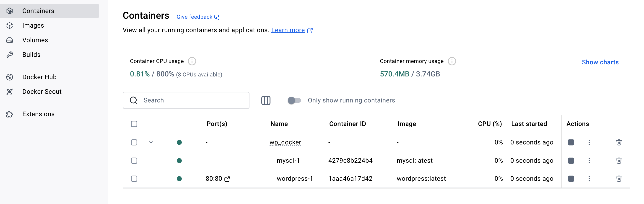The width and height of the screenshot is (644, 204).
Task: Click the Containers cube icon in sidebar
Action: click(10, 11)
